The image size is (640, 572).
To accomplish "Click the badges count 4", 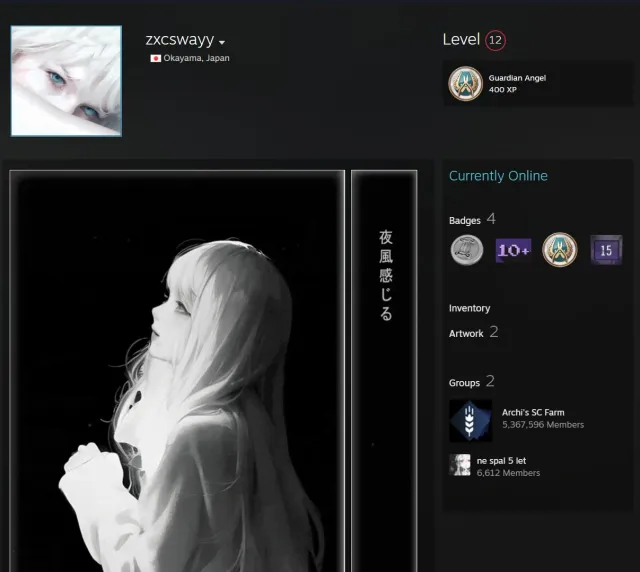I will (491, 219).
